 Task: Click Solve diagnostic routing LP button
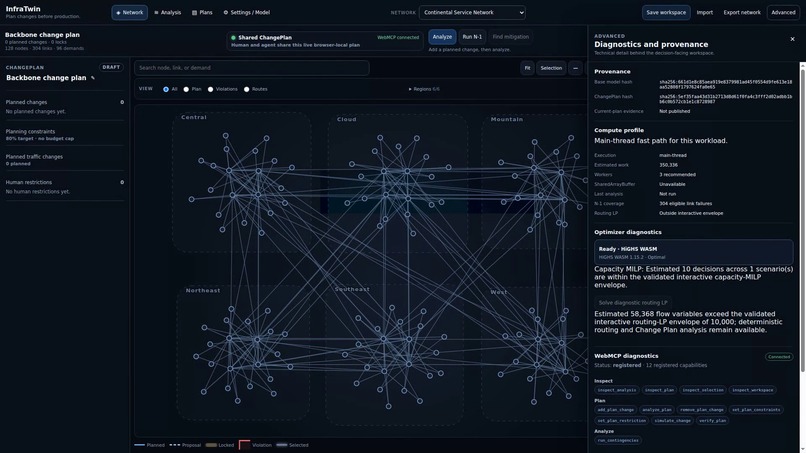click(633, 303)
